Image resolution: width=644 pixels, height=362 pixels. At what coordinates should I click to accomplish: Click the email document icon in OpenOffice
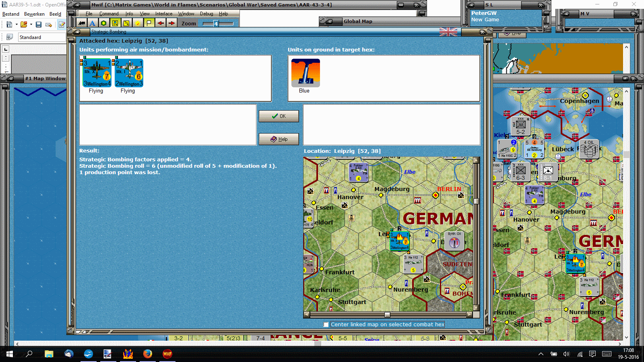click(x=49, y=25)
